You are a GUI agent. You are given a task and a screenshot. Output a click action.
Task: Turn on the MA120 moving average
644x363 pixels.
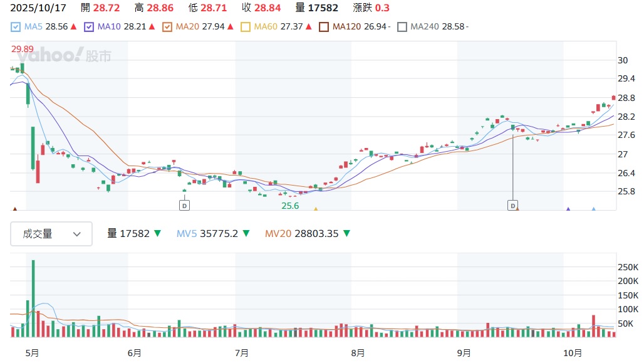pyautogui.click(x=324, y=27)
